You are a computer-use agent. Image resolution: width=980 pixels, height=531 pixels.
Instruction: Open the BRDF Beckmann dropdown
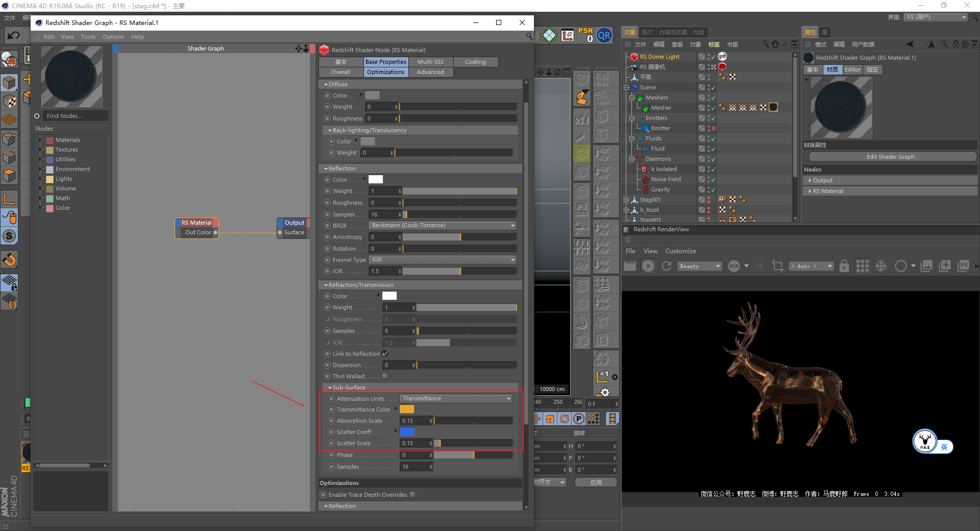(x=443, y=226)
